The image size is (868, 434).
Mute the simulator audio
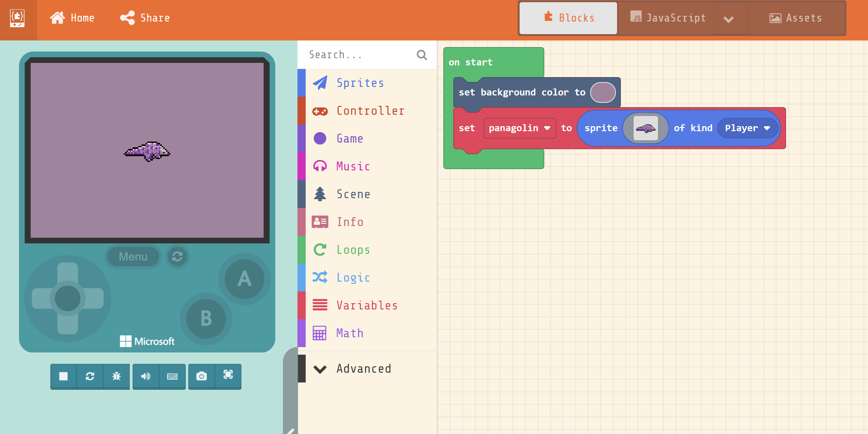click(x=146, y=376)
